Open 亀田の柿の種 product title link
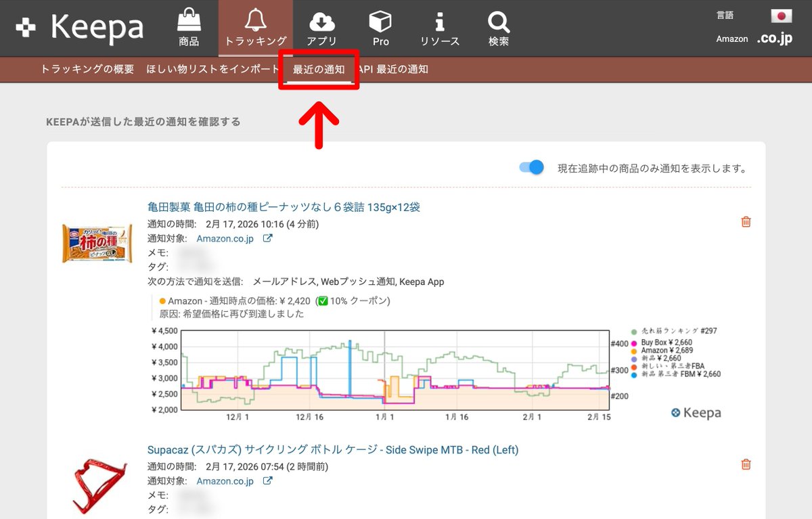 pyautogui.click(x=284, y=206)
